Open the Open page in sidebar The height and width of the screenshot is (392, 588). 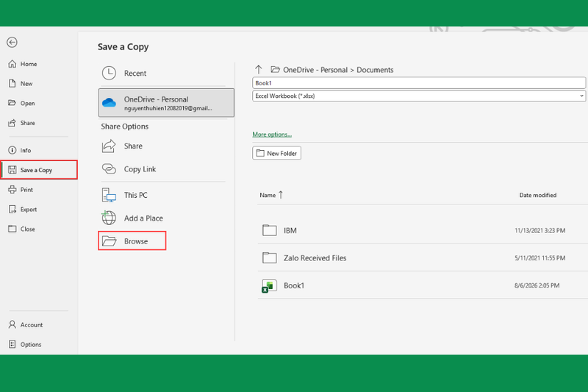click(22, 103)
